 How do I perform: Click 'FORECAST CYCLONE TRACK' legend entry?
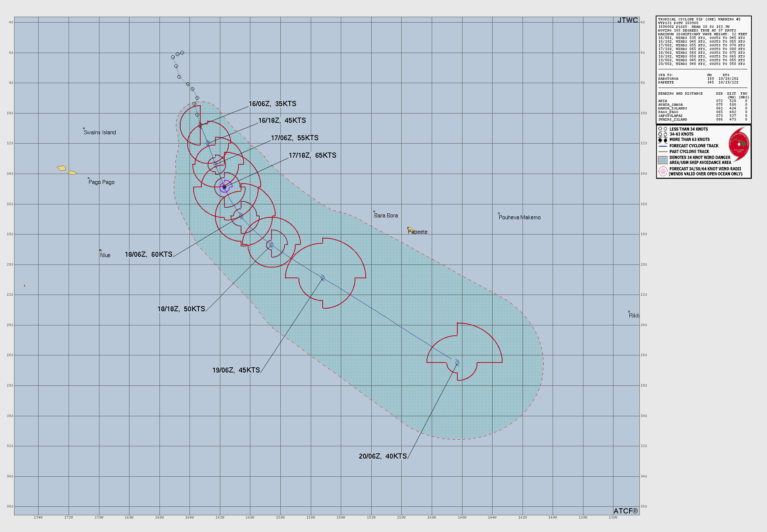click(x=694, y=146)
